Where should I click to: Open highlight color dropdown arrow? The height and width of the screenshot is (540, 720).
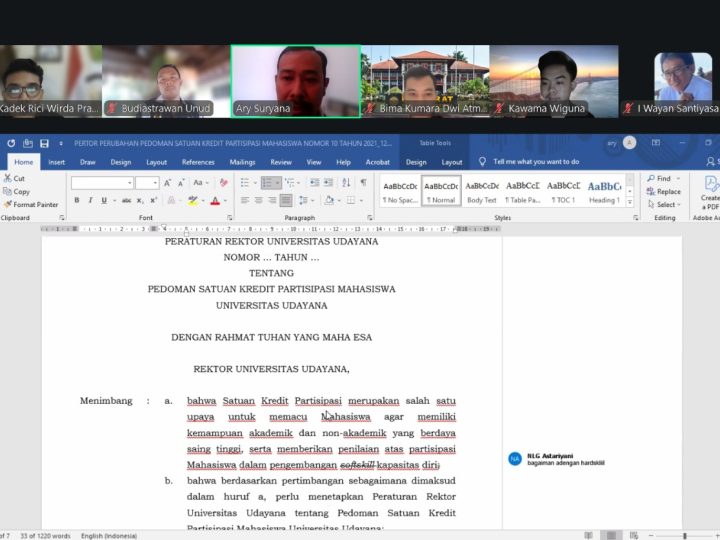pos(203,201)
